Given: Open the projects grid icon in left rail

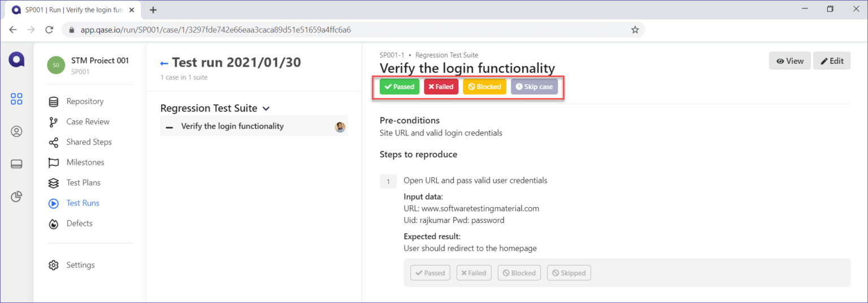Looking at the screenshot, I should click(16, 99).
